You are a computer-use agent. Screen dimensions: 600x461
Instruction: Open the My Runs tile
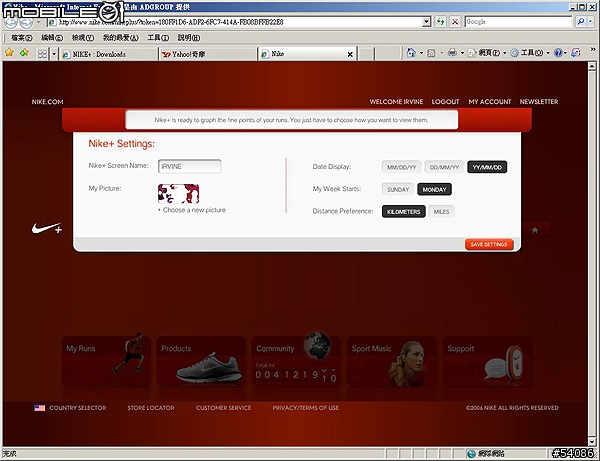coord(106,362)
